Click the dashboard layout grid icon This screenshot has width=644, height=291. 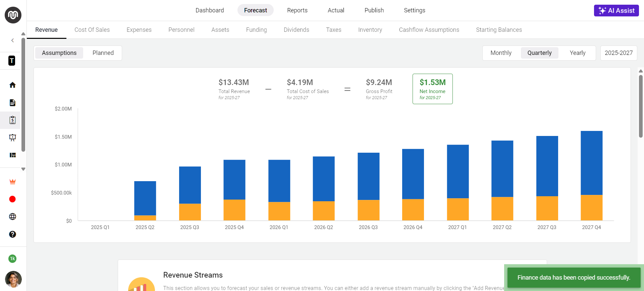click(x=12, y=155)
